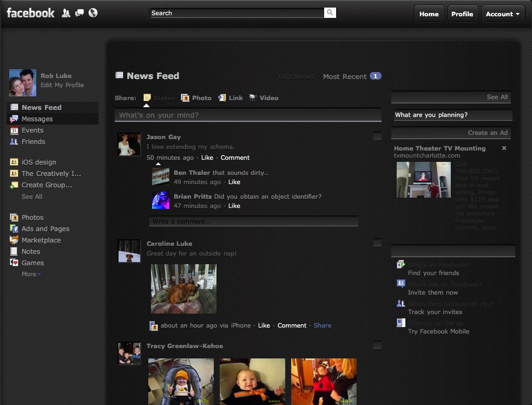Open Tracy's smiling baby photo
This screenshot has height=405, width=532.
point(252,381)
